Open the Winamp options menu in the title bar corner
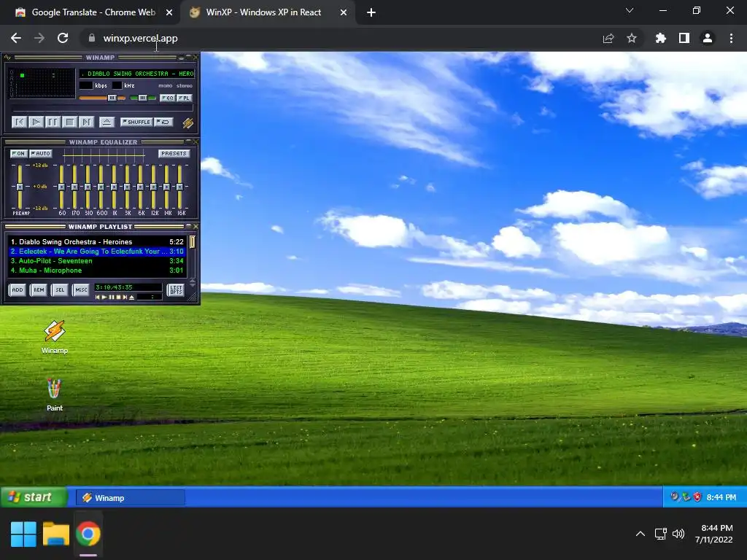Viewport: 747px width, 560px height. pos(7,57)
